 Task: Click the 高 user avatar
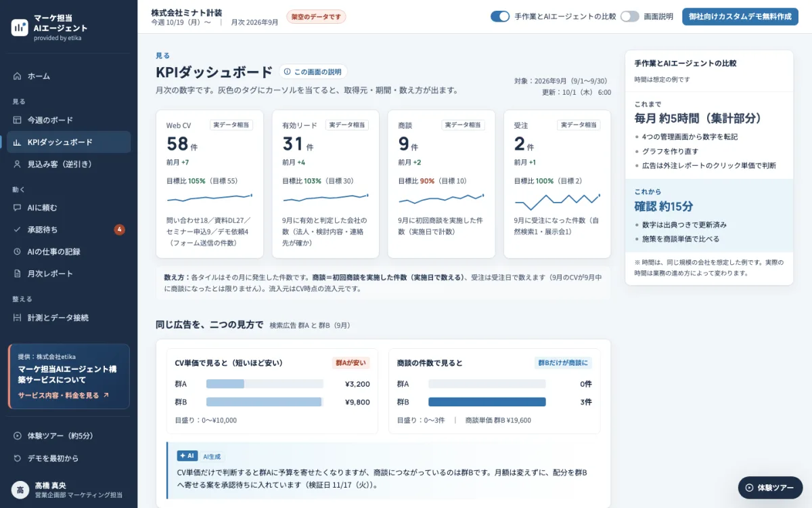(20, 490)
